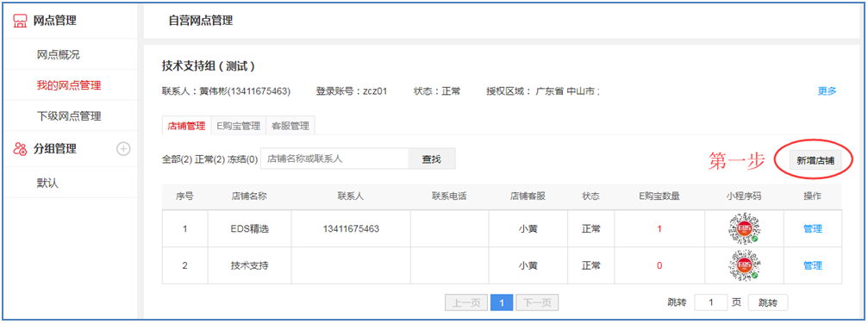Click 小黄 customer service in 技术支持 row
This screenshot has width=868, height=324.
[528, 265]
